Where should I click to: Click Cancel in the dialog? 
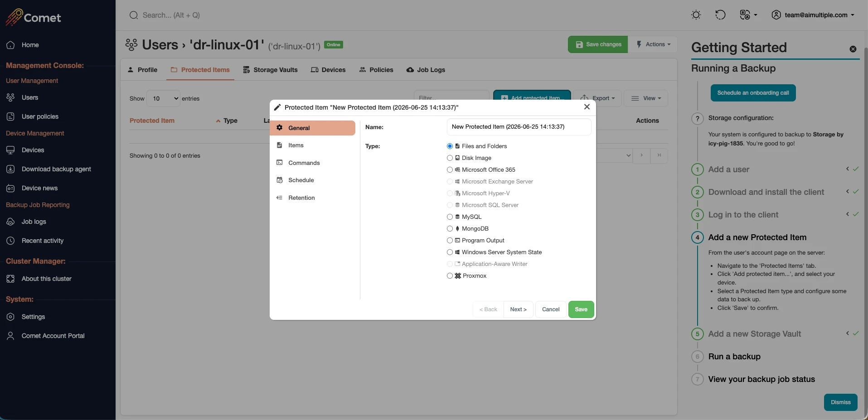coord(551,309)
